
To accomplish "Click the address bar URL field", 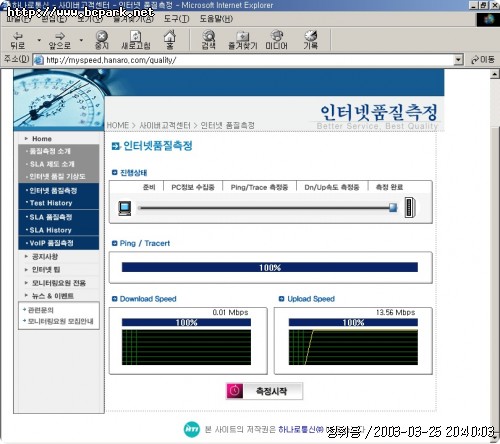I will pos(247,60).
